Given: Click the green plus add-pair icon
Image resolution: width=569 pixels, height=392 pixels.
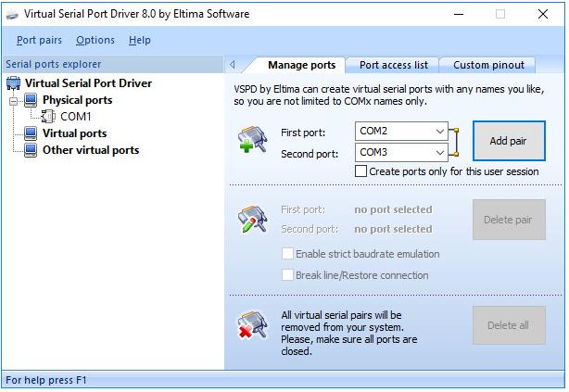Looking at the screenshot, I should click(252, 141).
